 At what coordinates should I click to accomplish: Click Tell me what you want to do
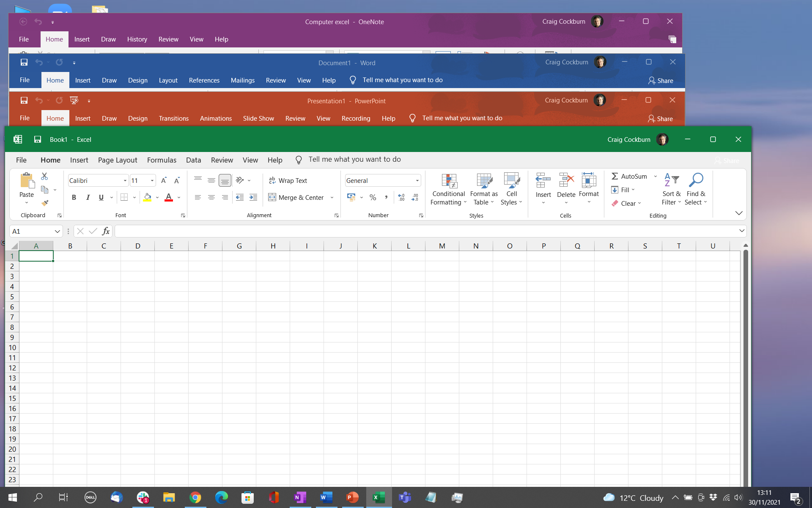pos(354,160)
